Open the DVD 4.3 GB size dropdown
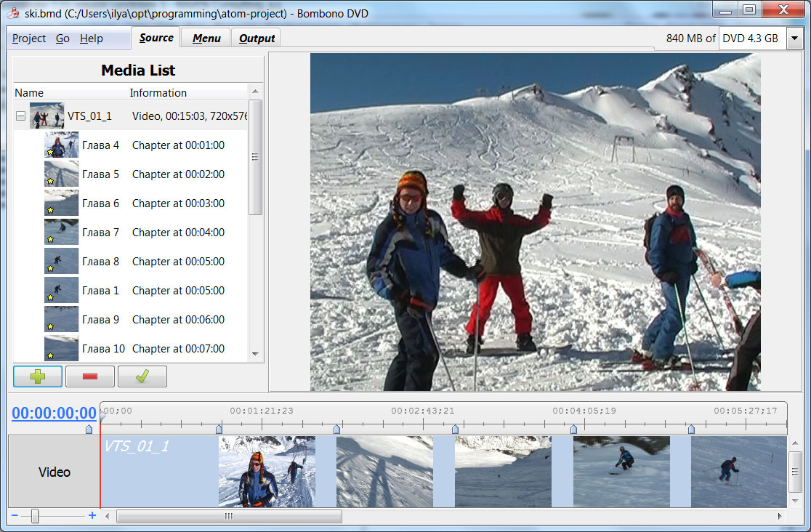 coord(795,39)
